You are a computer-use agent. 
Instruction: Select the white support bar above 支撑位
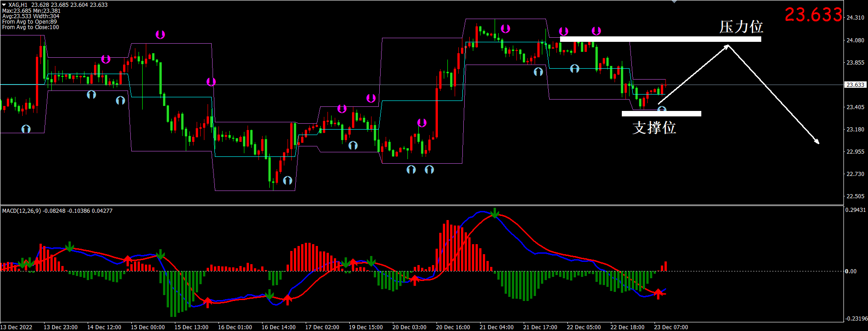click(661, 114)
